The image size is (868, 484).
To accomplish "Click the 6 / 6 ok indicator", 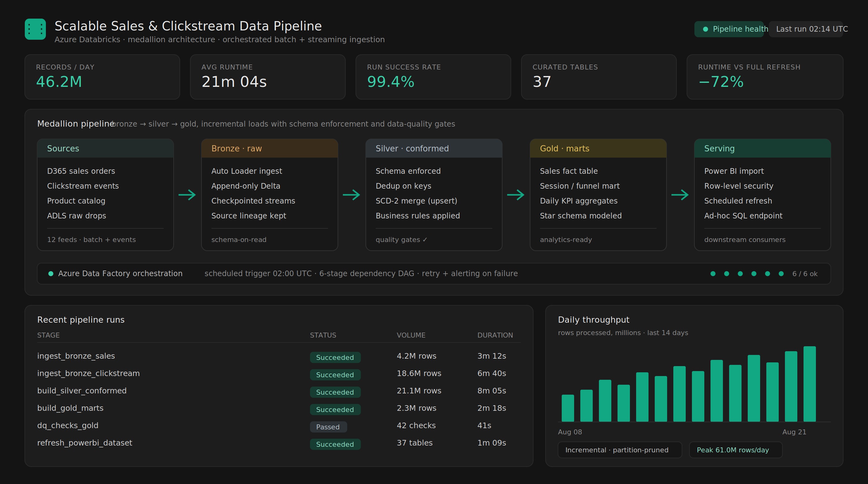I will pyautogui.click(x=805, y=274).
